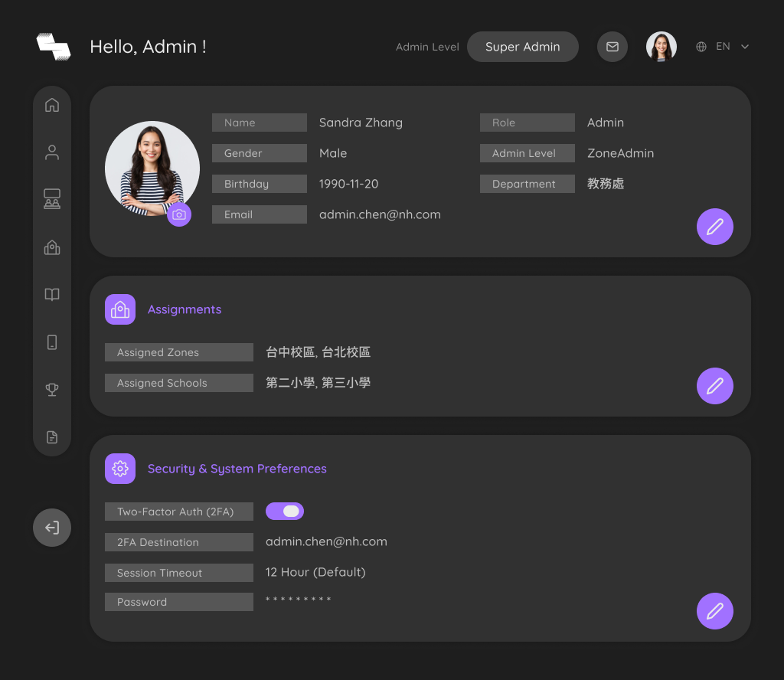Click the Role field label

(528, 123)
